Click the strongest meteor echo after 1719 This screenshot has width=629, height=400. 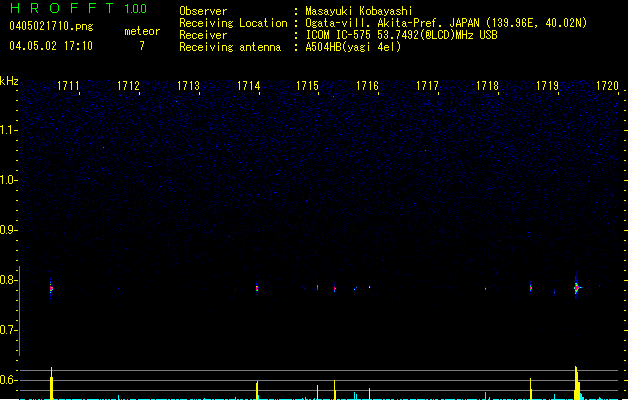[576, 287]
